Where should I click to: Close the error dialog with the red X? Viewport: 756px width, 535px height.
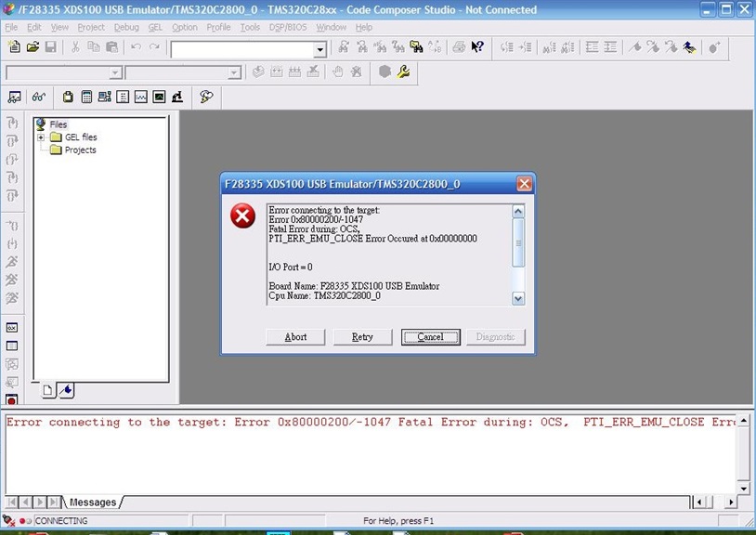[524, 184]
